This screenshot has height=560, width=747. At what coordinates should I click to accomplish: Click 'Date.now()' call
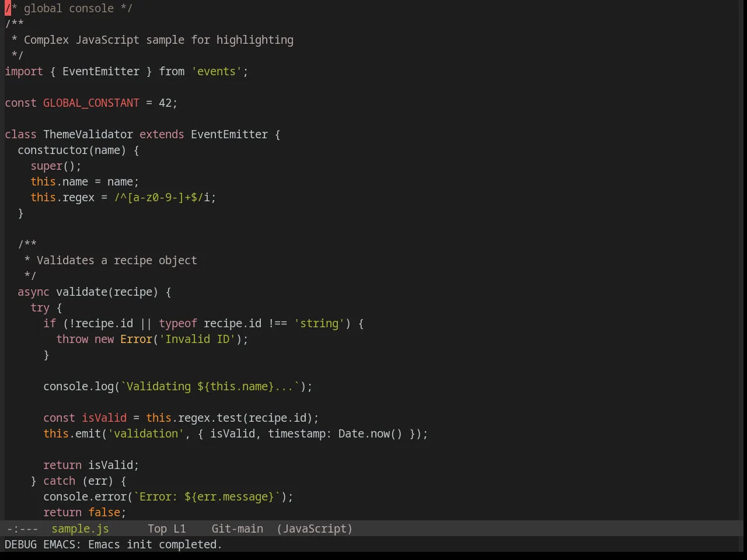coord(371,433)
